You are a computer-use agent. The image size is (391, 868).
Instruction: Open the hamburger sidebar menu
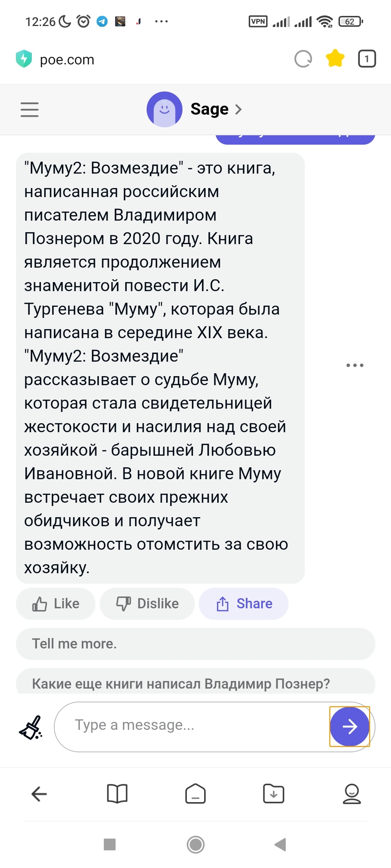(x=29, y=109)
